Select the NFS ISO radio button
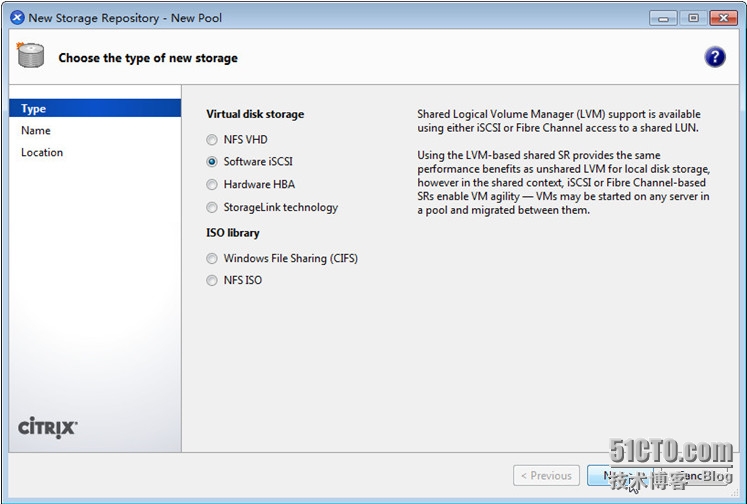The width and height of the screenshot is (747, 504). [x=212, y=280]
